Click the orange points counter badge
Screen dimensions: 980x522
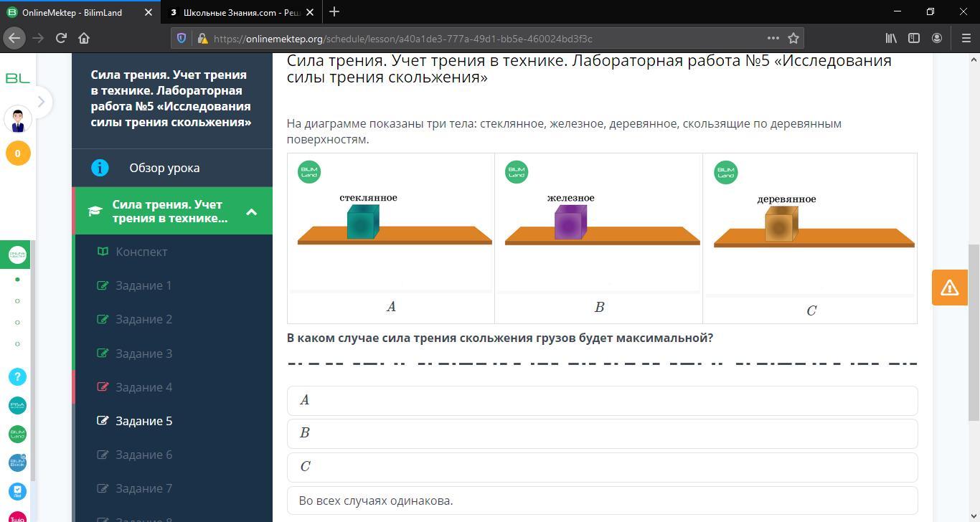(18, 153)
